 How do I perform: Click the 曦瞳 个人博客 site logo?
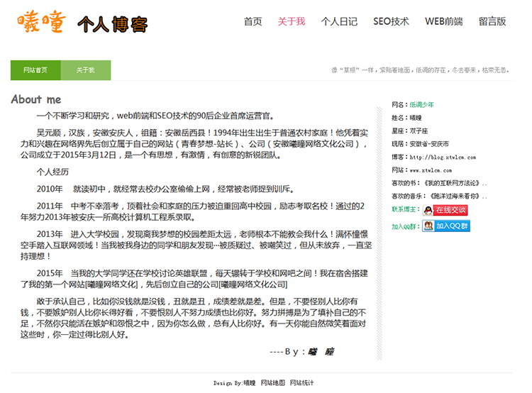pyautogui.click(x=82, y=22)
